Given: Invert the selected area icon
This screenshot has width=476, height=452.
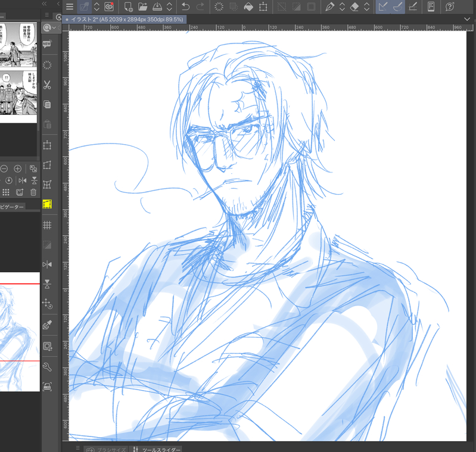Looking at the screenshot, I should 296,7.
